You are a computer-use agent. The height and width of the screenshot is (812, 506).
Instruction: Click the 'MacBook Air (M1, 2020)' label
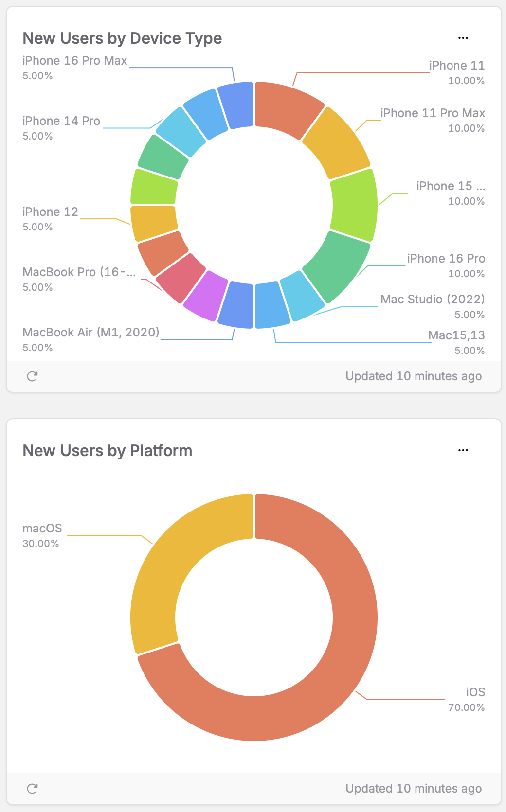click(91, 333)
